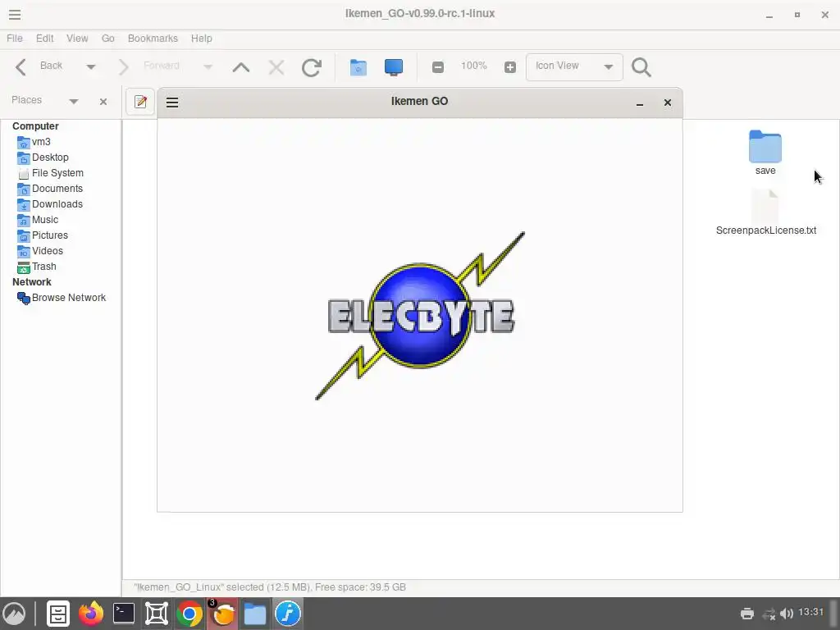Switch to file manager taskbar folder
Image resolution: width=840 pixels, height=630 pixels.
coord(255,614)
